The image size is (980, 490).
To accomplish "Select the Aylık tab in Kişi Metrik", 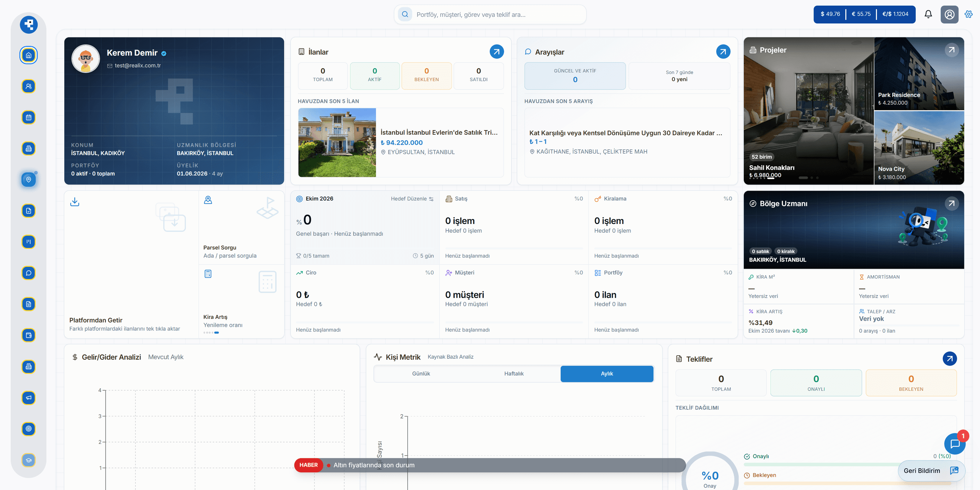I will (607, 374).
